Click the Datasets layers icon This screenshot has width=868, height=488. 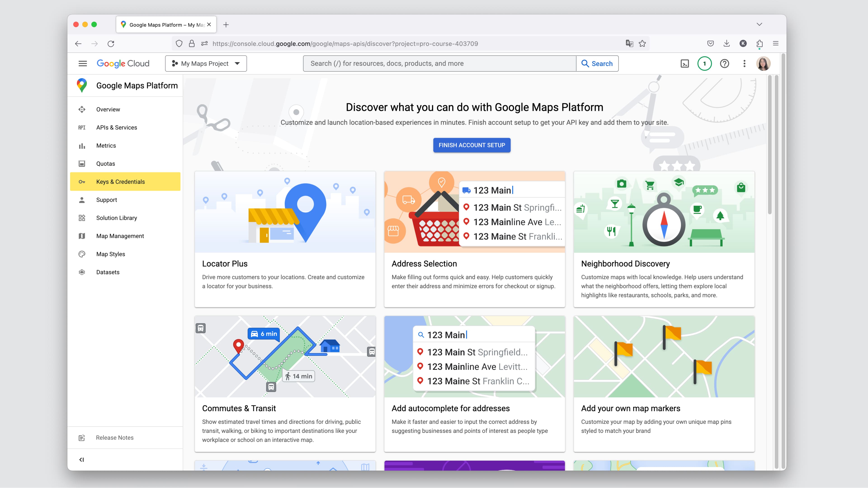(x=82, y=272)
